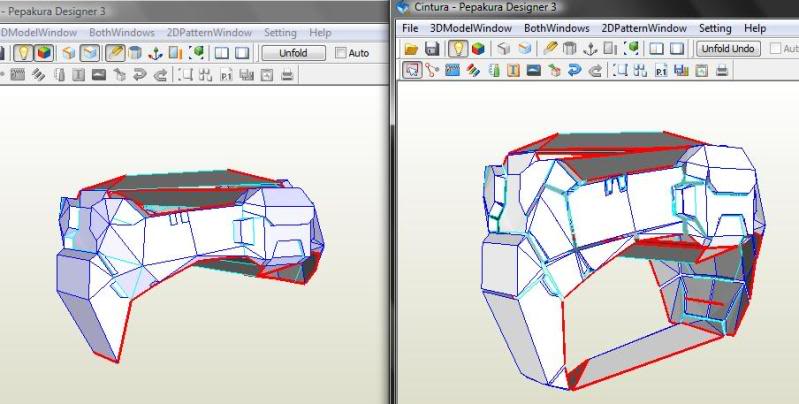Click the Open folder icon in Cintura window
The height and width of the screenshot is (404, 799).
(x=411, y=49)
